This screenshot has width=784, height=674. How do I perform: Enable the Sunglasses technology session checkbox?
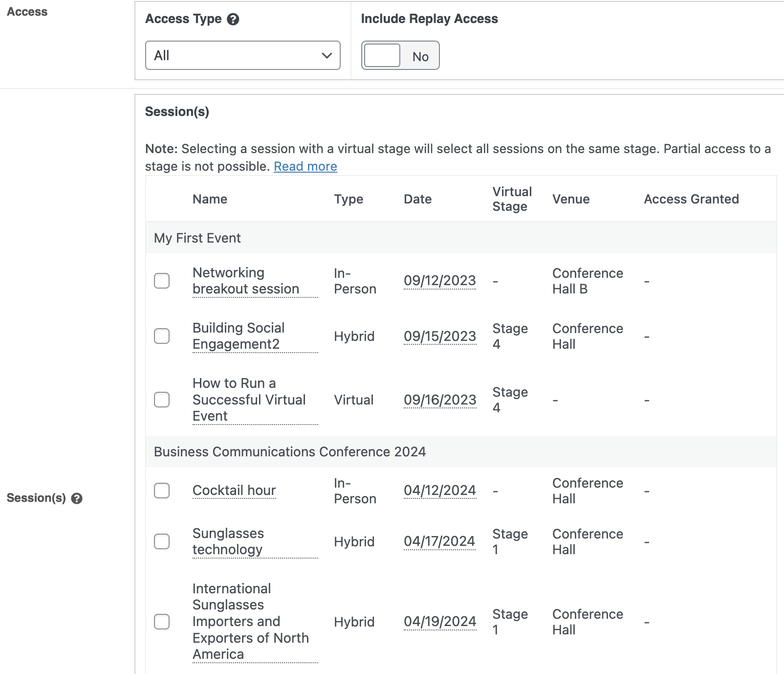(x=162, y=541)
